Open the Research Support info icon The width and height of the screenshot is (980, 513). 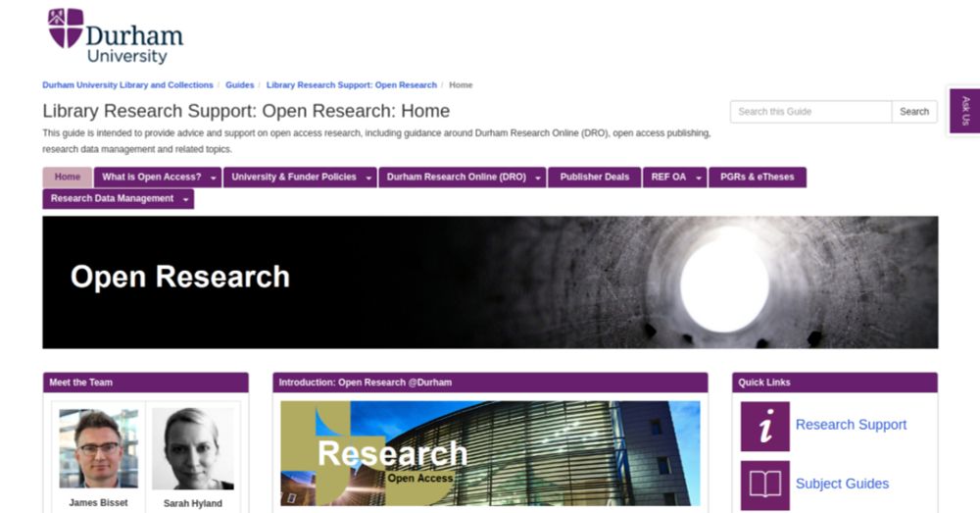pyautogui.click(x=765, y=426)
